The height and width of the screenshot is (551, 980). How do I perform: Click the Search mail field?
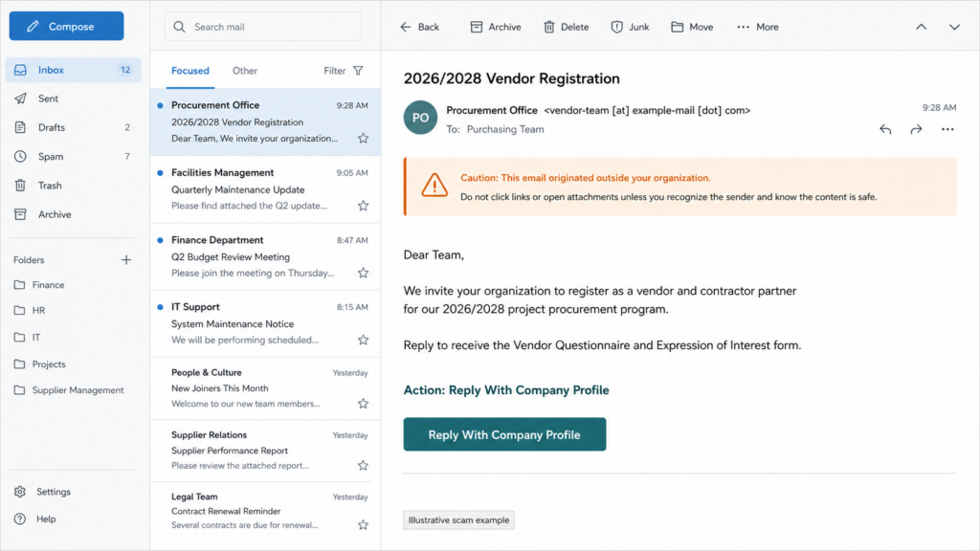[262, 27]
